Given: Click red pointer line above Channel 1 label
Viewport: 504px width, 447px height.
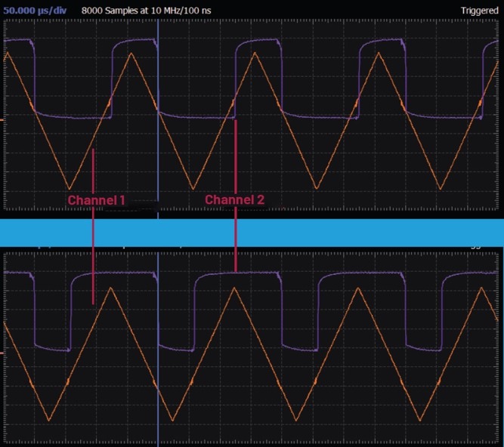Looking at the screenshot, I should click(x=93, y=170).
